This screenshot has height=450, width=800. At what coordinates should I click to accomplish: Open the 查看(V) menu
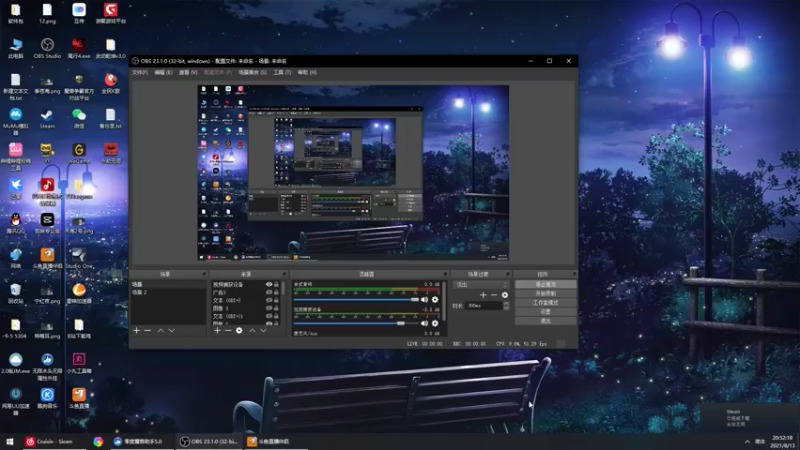coord(188,72)
